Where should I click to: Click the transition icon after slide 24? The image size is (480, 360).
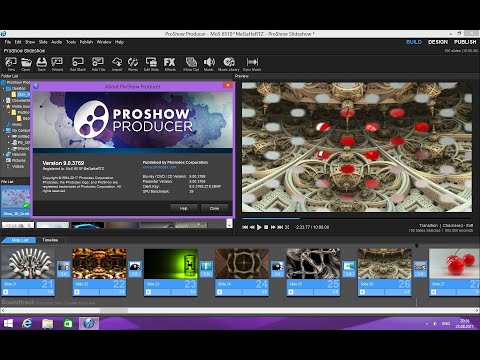[277, 269]
